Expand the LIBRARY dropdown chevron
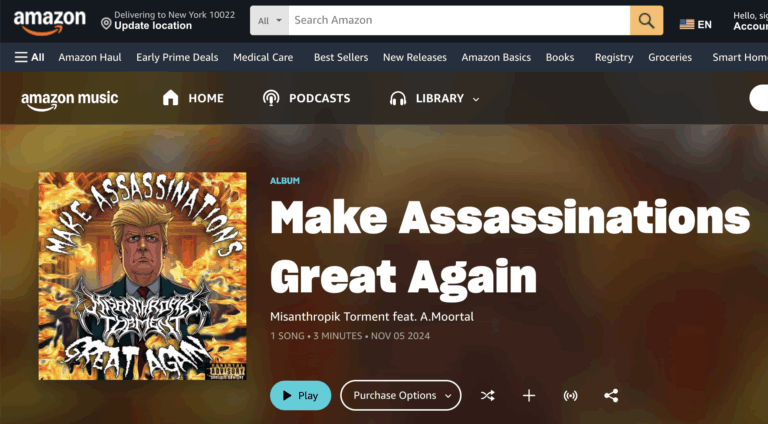 tap(476, 99)
